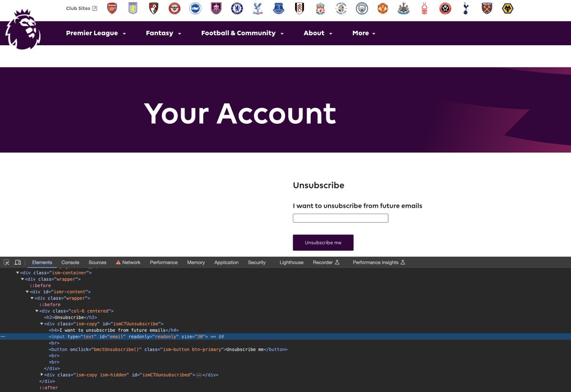Switch to the Network tab

[x=128, y=262]
